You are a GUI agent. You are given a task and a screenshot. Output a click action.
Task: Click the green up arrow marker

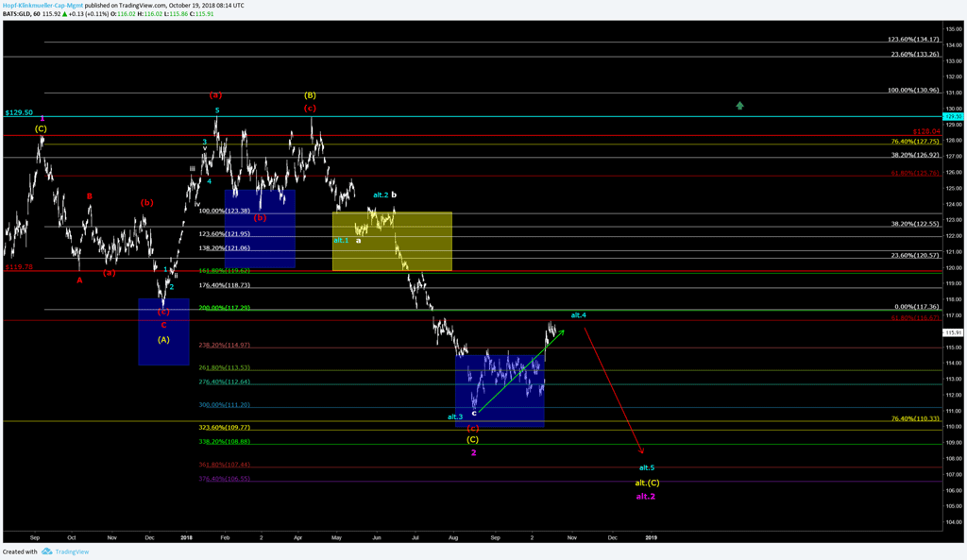740,106
